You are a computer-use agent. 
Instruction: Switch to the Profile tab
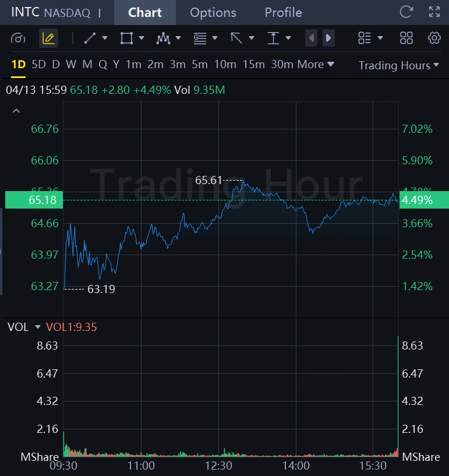(x=284, y=12)
